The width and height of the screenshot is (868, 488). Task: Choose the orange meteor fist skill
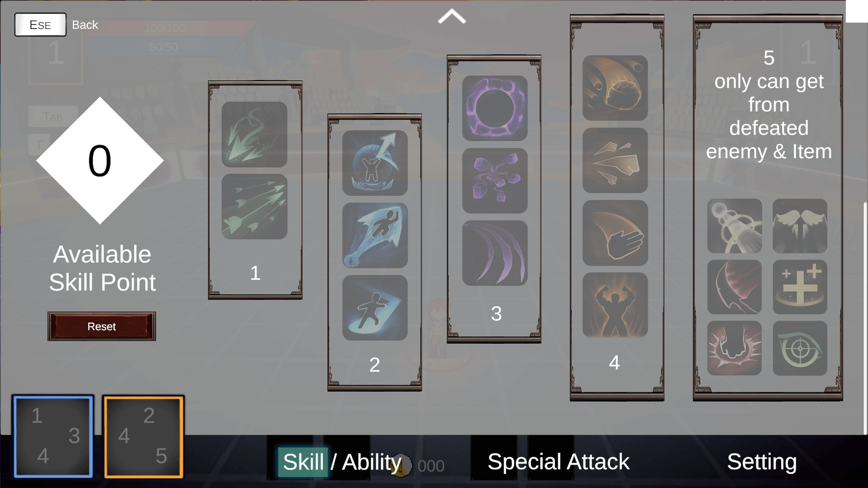click(615, 88)
